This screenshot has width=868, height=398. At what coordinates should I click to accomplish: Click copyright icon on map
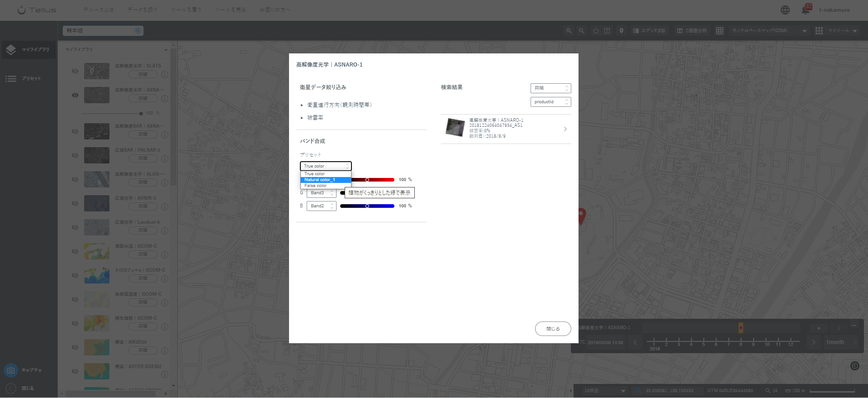click(x=855, y=366)
